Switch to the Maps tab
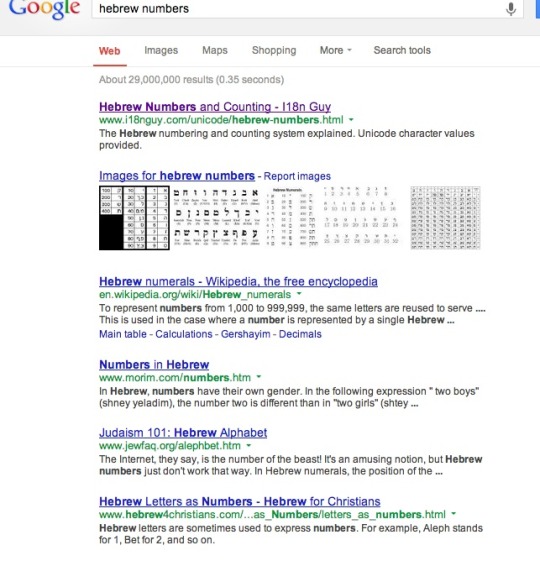This screenshot has height=561, width=540. click(x=215, y=50)
